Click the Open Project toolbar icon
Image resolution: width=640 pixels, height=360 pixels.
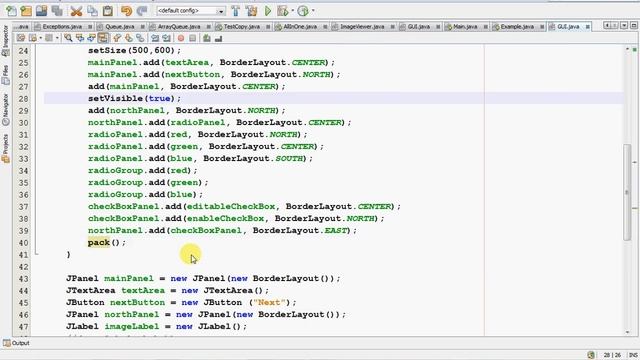click(x=41, y=11)
